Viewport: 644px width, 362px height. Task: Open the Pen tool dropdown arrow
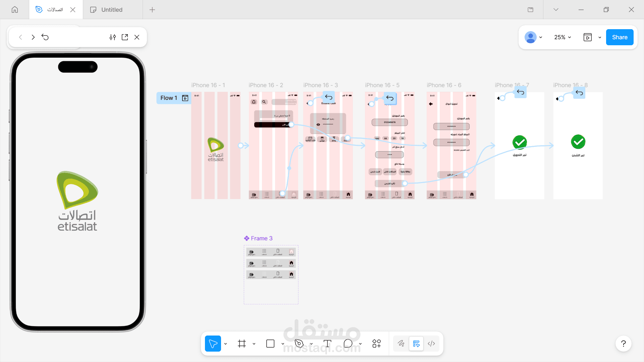coord(311,344)
